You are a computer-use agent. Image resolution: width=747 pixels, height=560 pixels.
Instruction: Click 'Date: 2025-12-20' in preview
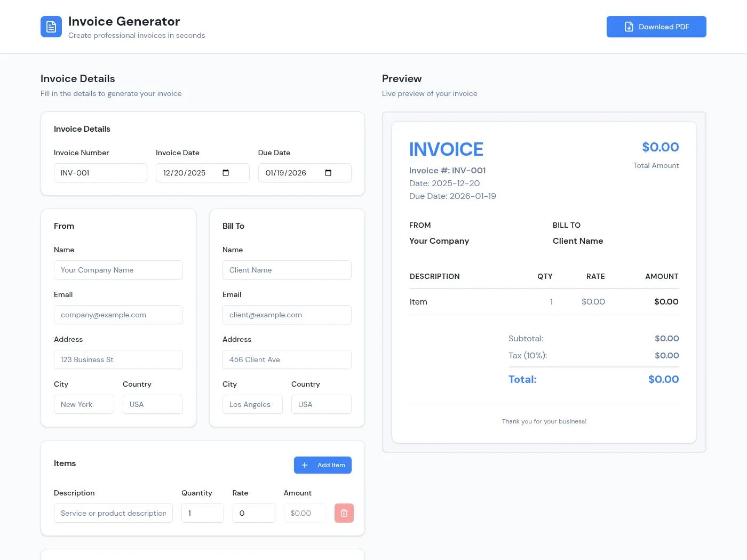(x=444, y=183)
